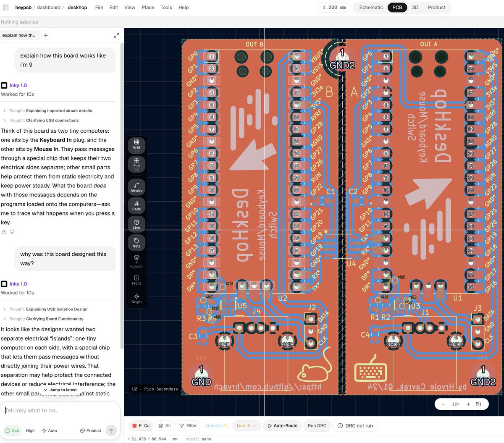Viewport: 504px width, 443px height.
Task: Click the second Inky 1.0 avatar logo
Action: click(4, 284)
